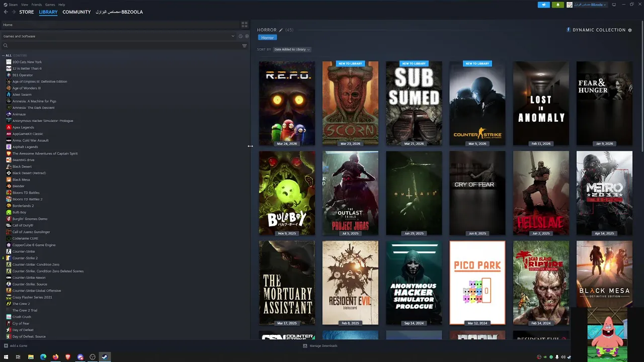Click the Blender icon in the game list
The width and height of the screenshot is (644, 362).
click(x=9, y=186)
